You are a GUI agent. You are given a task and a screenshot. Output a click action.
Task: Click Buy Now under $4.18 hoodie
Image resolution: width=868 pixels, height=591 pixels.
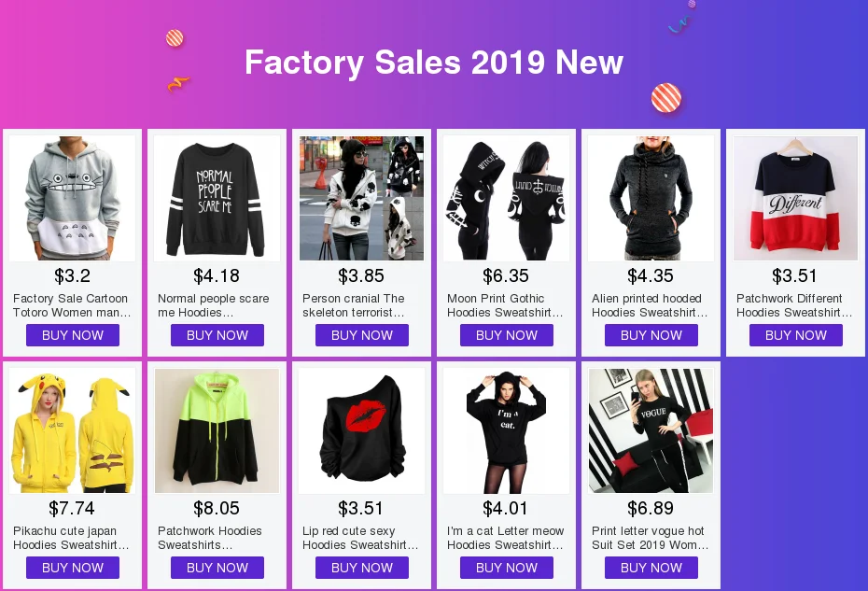pos(217,335)
